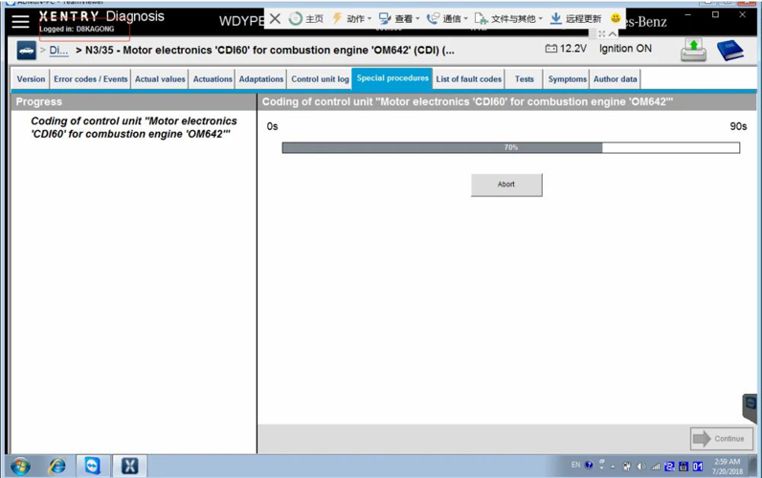Viewport: 762px width, 478px height.
Task: Abort the control unit coding
Action: point(506,185)
